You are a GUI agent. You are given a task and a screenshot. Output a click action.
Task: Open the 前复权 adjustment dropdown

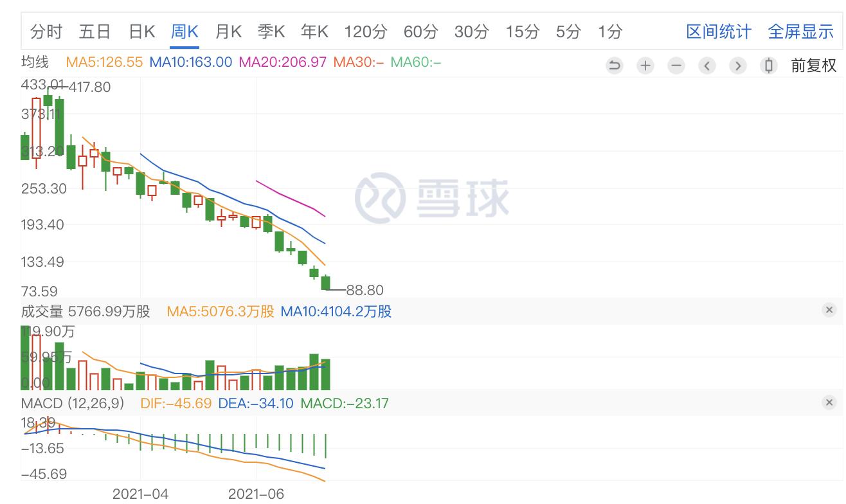click(x=813, y=66)
